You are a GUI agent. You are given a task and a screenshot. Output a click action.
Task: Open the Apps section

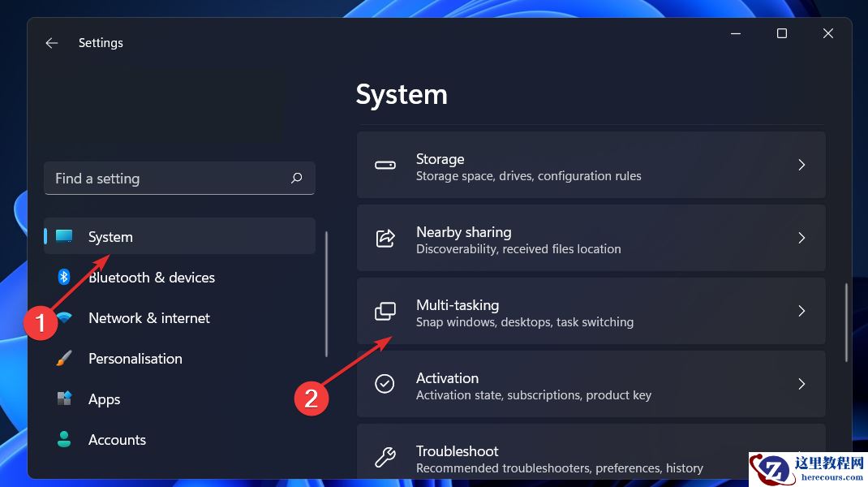(179, 399)
